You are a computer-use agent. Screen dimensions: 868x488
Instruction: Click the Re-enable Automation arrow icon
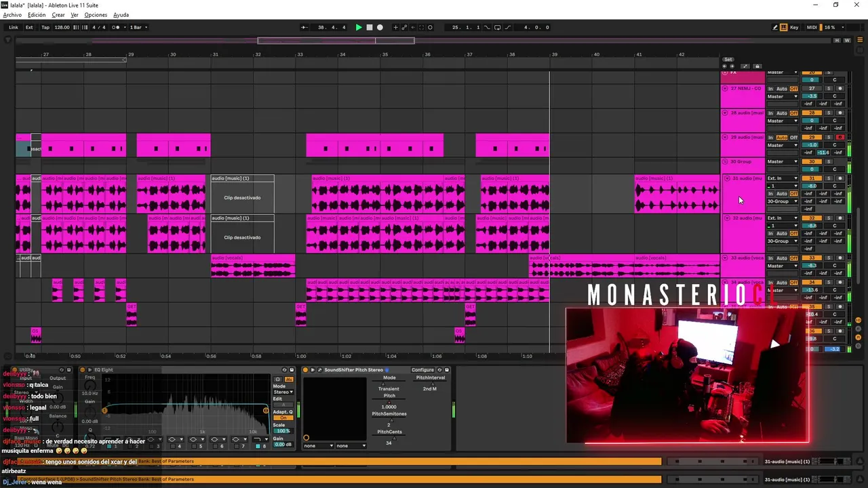coord(413,27)
